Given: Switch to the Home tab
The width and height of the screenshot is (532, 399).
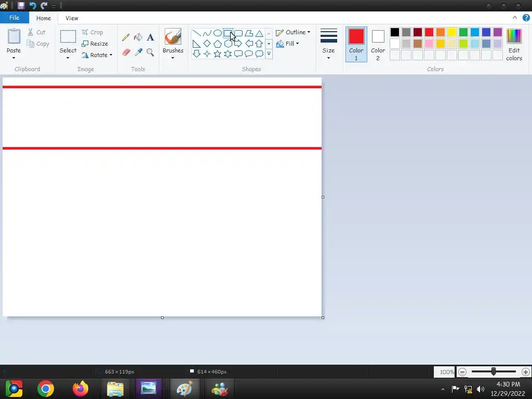Looking at the screenshot, I should point(44,18).
